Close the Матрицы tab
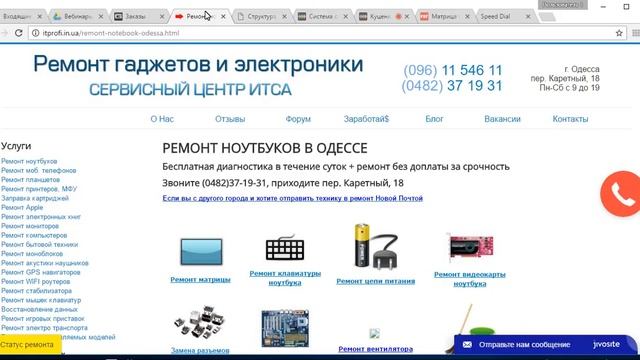 (x=467, y=16)
